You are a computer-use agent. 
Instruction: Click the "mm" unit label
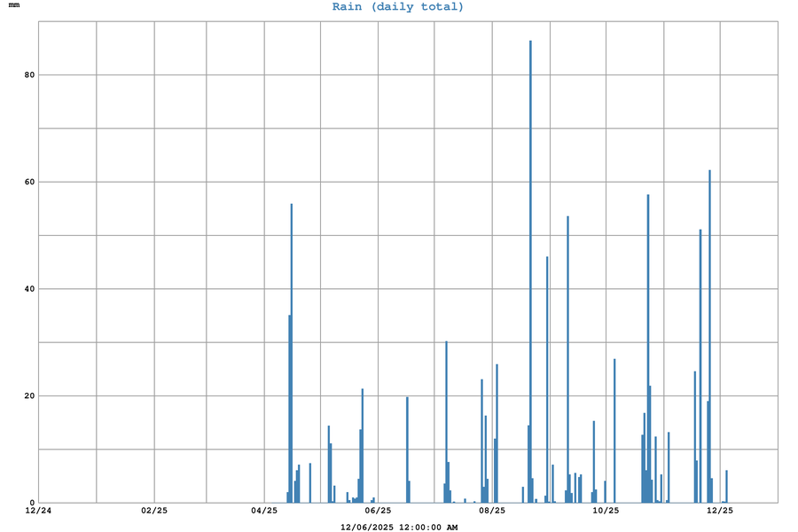point(13,5)
